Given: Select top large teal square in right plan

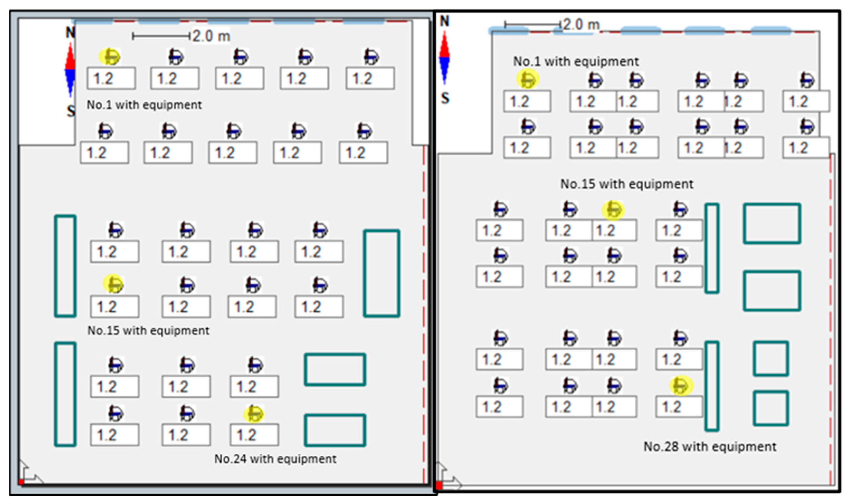Looking at the screenshot, I should click(x=772, y=224).
